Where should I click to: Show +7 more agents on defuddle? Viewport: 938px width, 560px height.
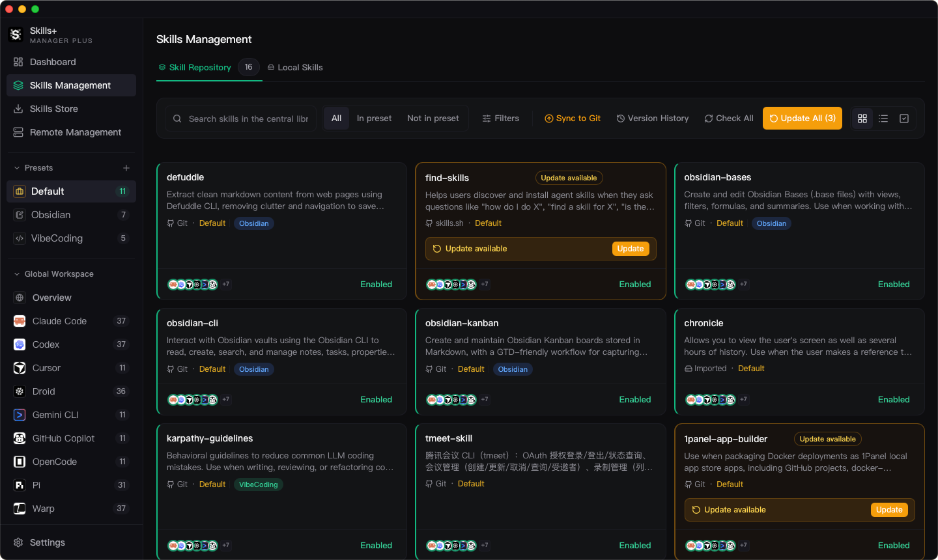[x=226, y=284]
